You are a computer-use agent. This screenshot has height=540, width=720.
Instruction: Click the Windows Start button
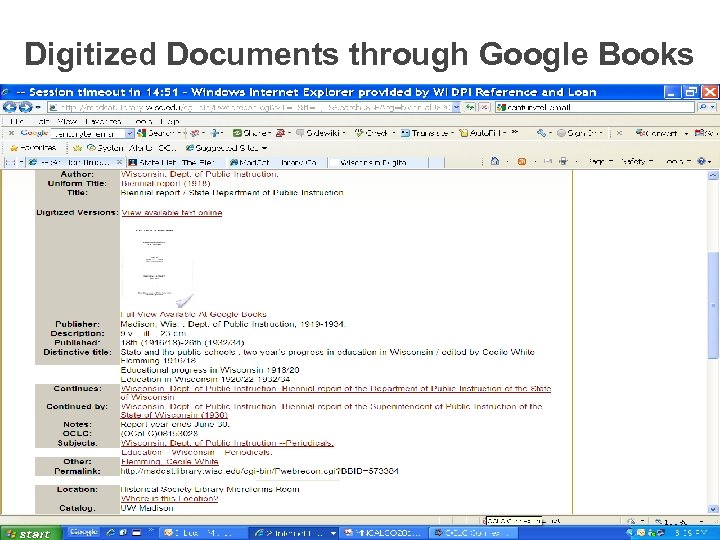(30, 534)
